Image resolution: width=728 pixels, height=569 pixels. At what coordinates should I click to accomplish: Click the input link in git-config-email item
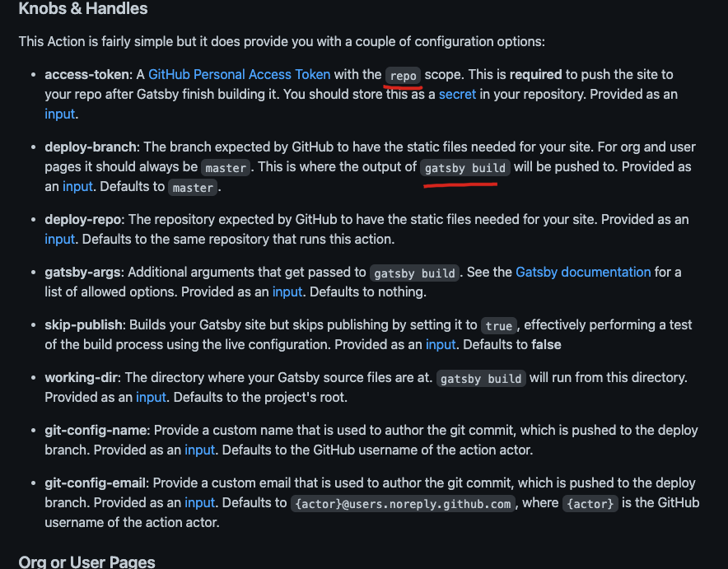tap(199, 502)
